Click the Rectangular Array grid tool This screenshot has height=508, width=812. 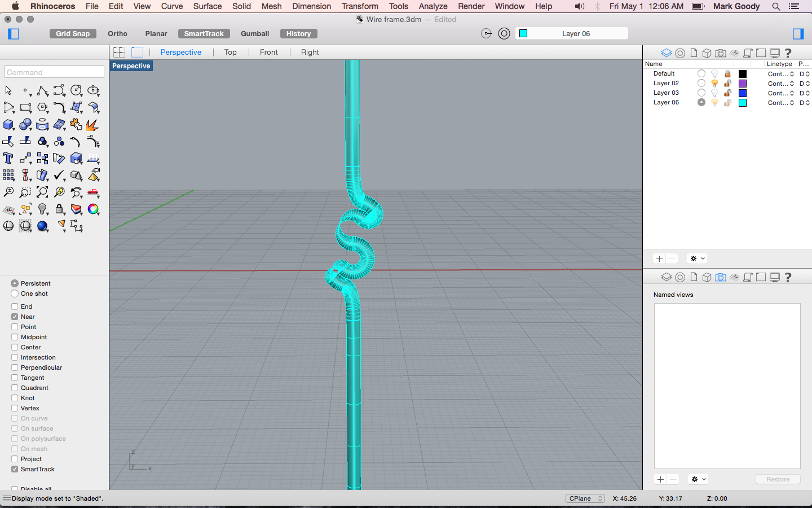pyautogui.click(x=8, y=176)
